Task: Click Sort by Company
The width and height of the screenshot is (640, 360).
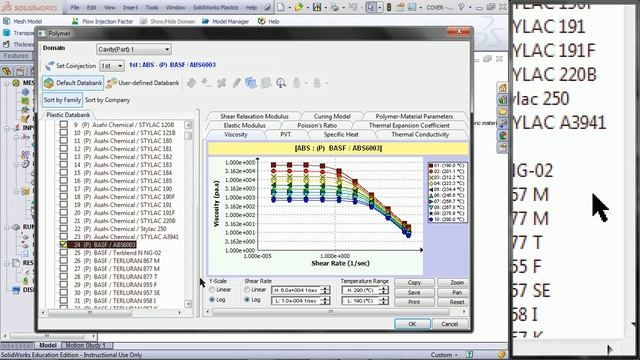Action: pos(107,100)
